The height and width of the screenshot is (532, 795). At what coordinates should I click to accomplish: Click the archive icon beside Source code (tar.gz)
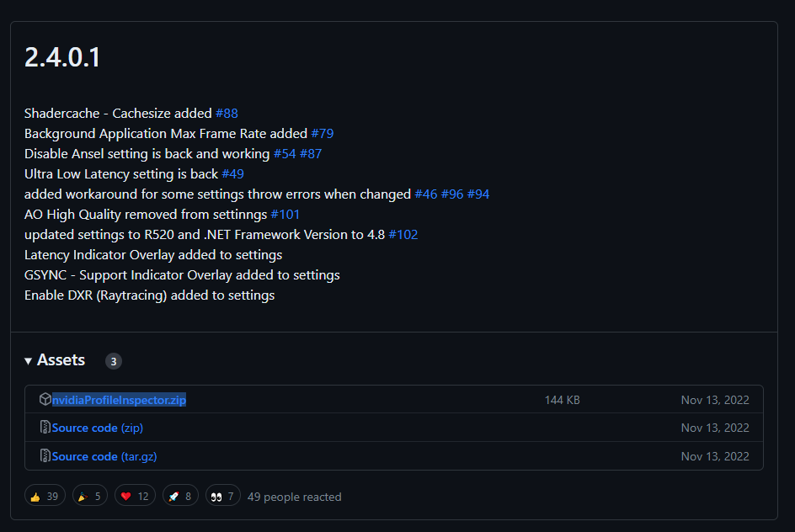(45, 455)
